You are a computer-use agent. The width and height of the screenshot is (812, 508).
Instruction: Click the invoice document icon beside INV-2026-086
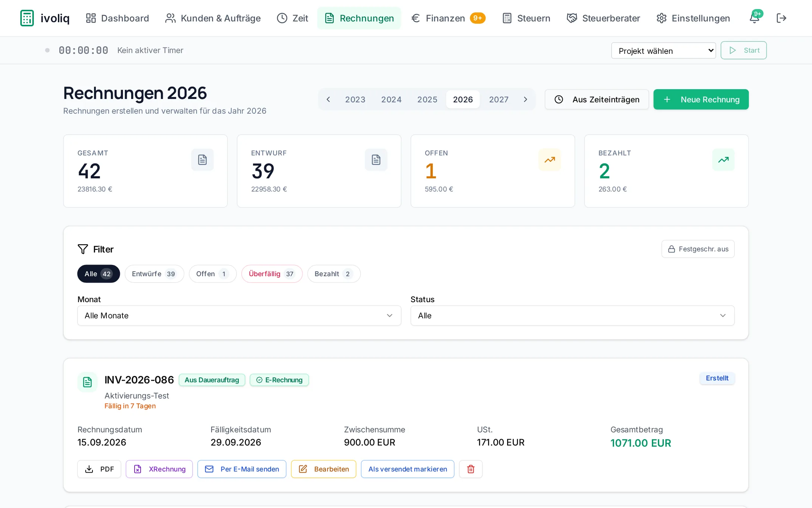pyautogui.click(x=87, y=382)
